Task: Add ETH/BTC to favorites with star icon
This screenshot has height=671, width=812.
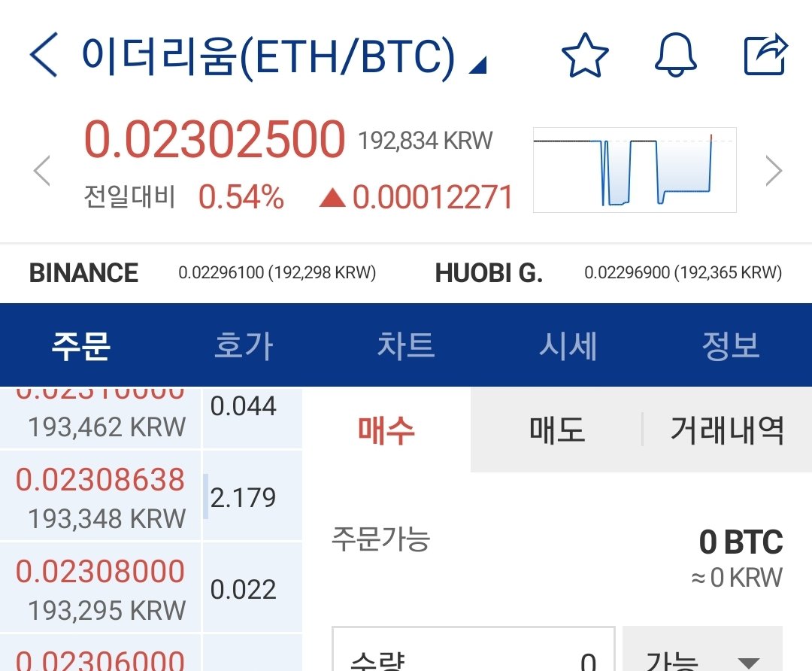Action: pos(584,56)
